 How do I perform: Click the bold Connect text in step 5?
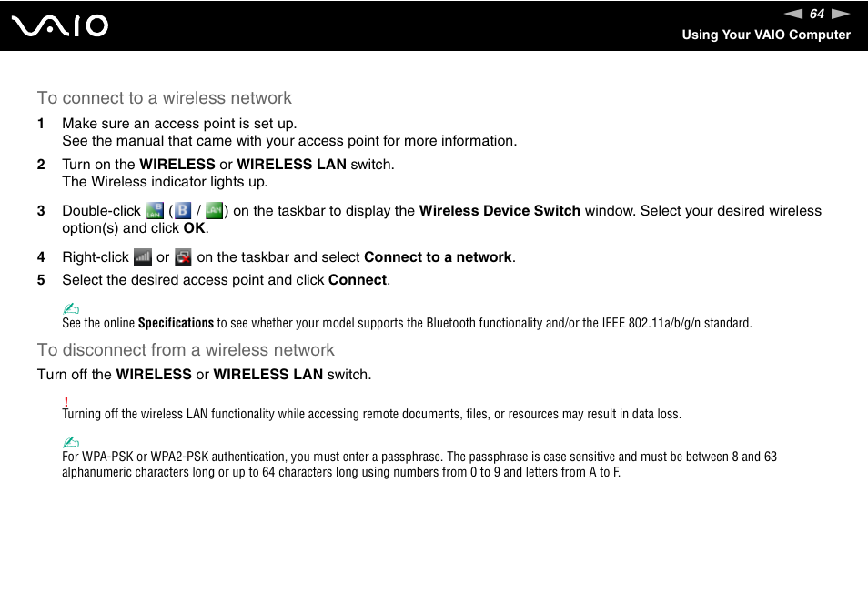click(x=358, y=280)
